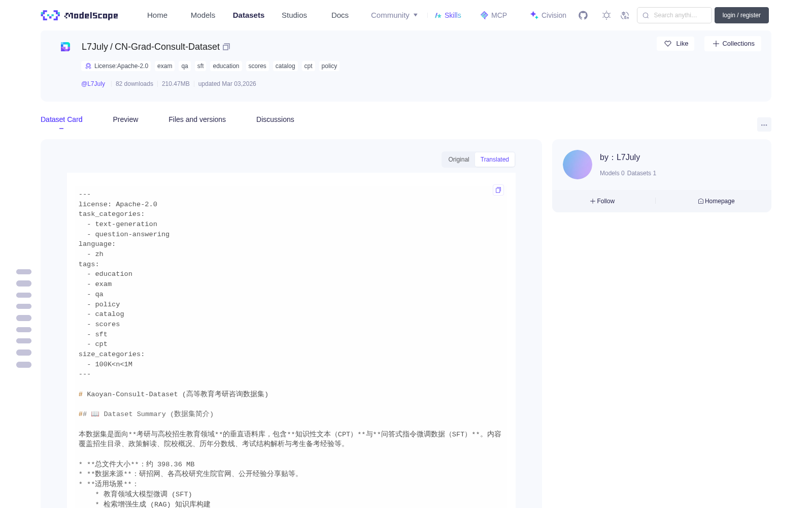The width and height of the screenshot is (812, 508).
Task: Open the three-dots more options button
Action: point(764,124)
